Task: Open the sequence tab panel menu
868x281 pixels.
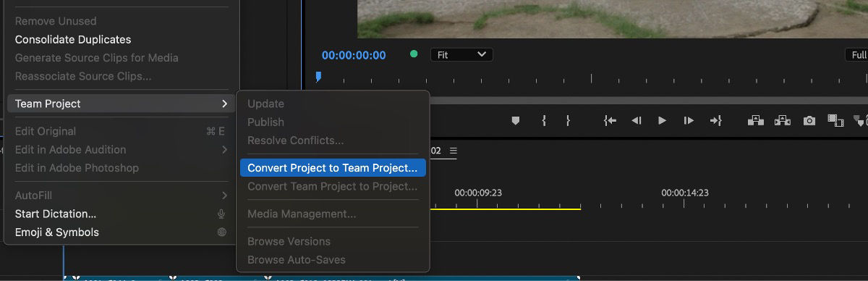Action: (454, 151)
